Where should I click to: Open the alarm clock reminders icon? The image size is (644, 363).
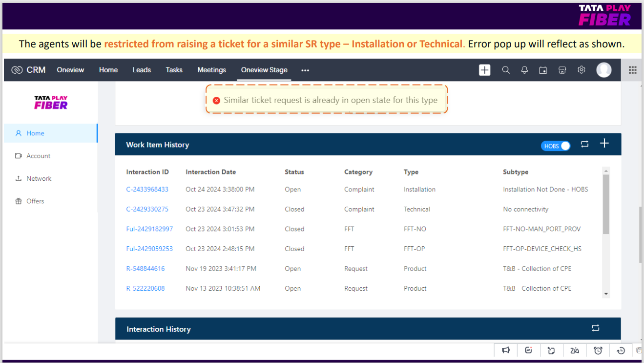tap(598, 350)
